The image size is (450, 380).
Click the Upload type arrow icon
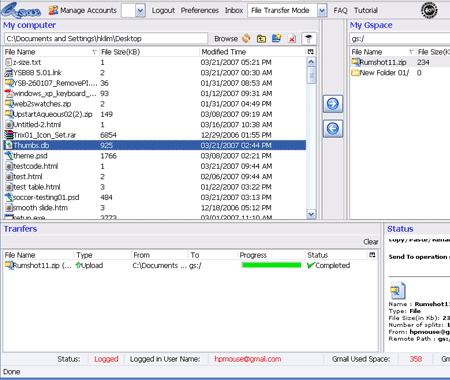78,265
